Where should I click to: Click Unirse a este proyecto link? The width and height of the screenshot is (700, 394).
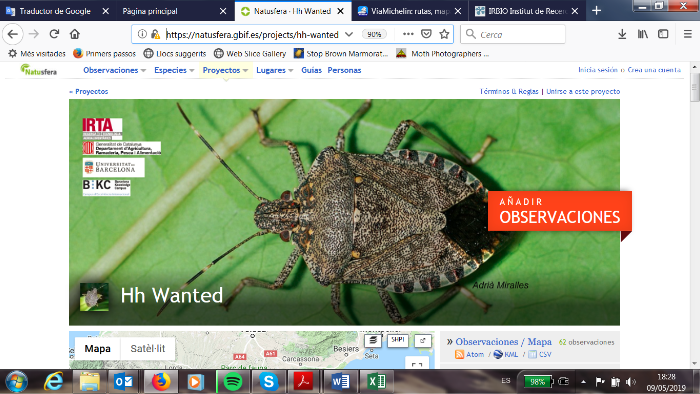coord(583,91)
